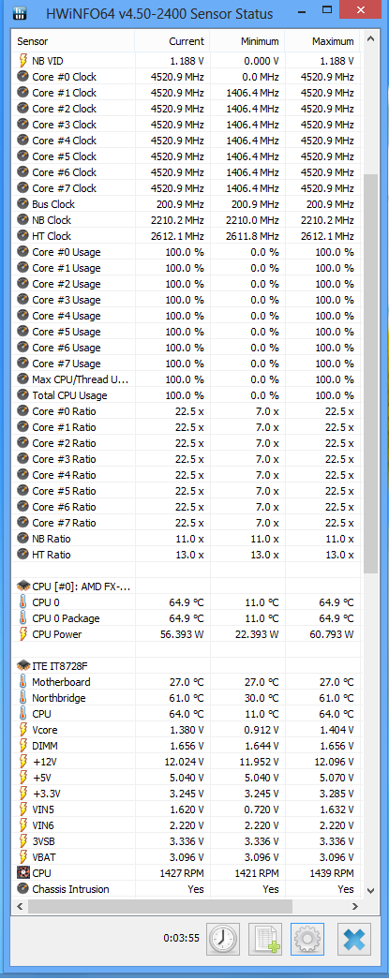This screenshot has width=389, height=980.
Task: Close sensor window with blue X button
Action: click(x=354, y=939)
